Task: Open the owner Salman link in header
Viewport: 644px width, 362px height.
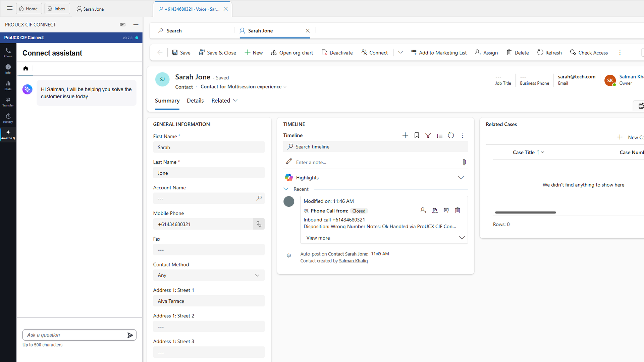Action: coord(631,77)
